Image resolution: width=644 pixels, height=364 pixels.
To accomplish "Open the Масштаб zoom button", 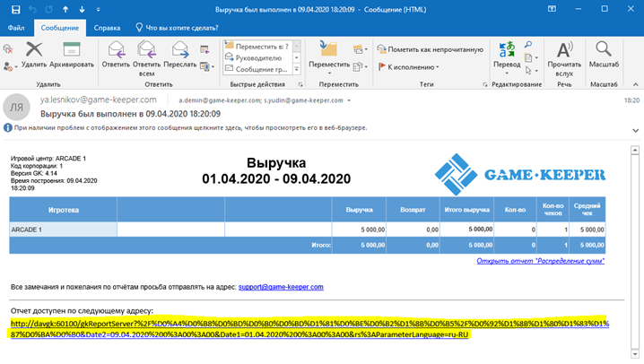I will [x=604, y=55].
